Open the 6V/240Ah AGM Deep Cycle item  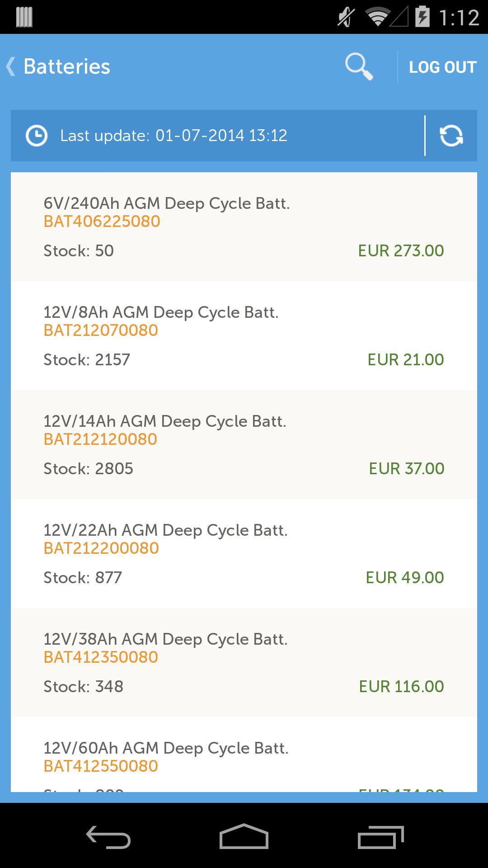point(167,203)
